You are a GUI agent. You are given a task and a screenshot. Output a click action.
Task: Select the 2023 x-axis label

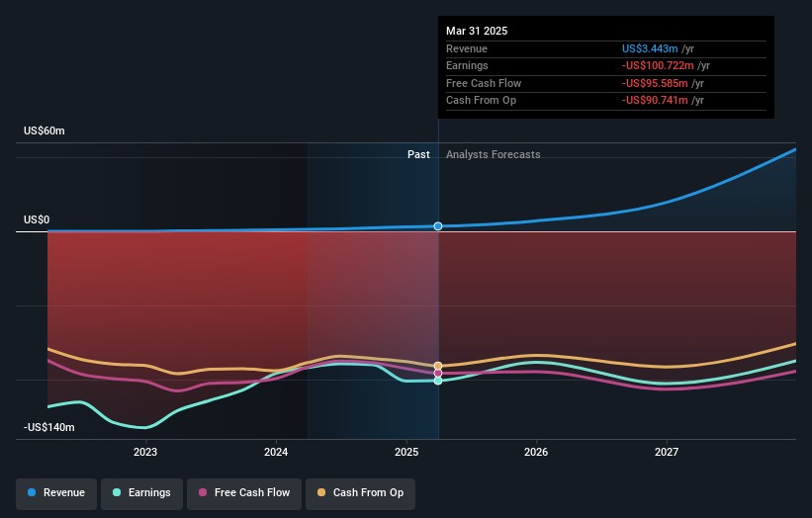tap(145, 453)
